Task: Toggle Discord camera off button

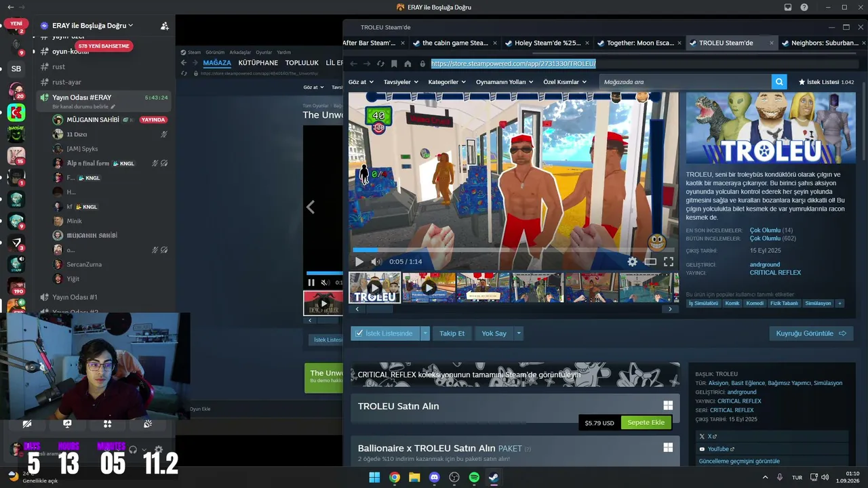Action: [x=26, y=424]
